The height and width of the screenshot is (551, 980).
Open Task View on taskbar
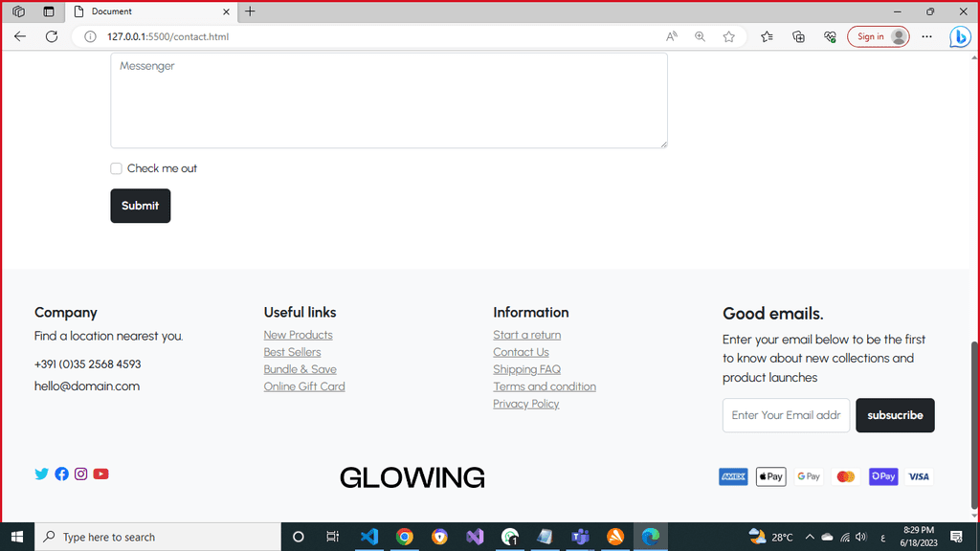[x=332, y=537]
